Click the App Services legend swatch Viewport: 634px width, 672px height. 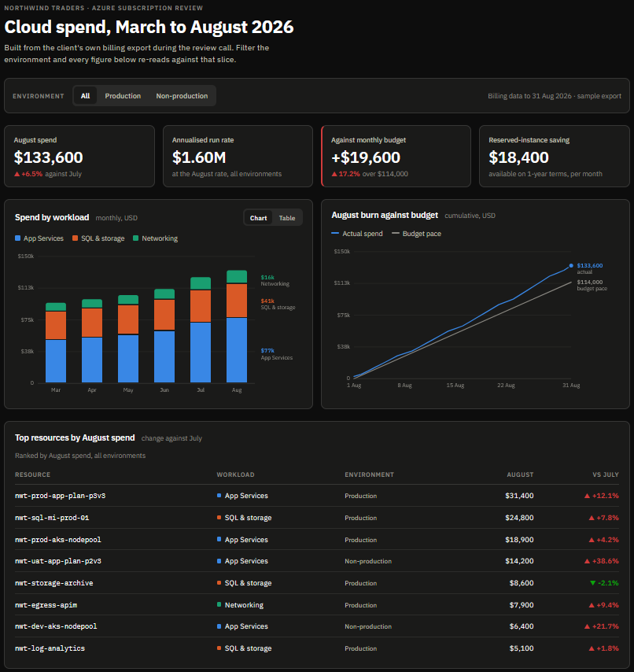[x=17, y=238]
